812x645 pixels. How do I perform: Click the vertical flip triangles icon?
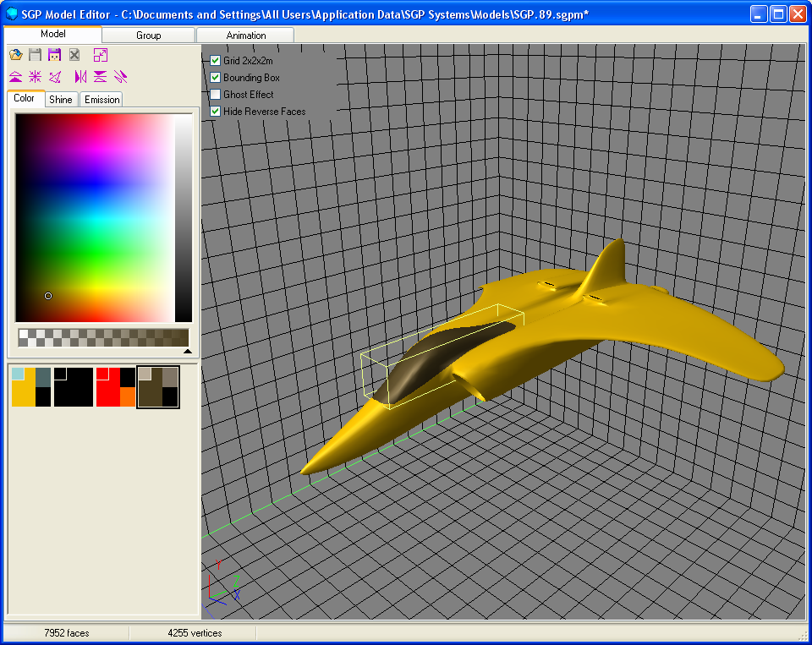pos(100,77)
